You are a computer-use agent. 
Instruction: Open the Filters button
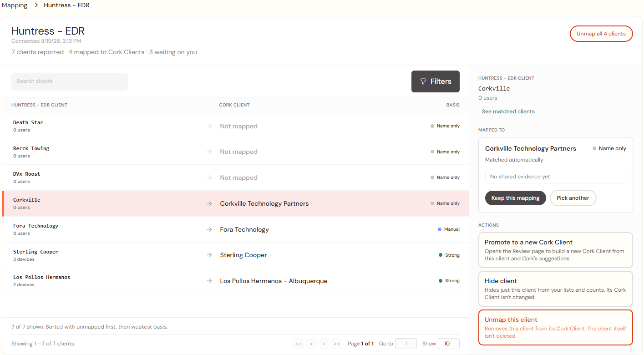pos(436,81)
